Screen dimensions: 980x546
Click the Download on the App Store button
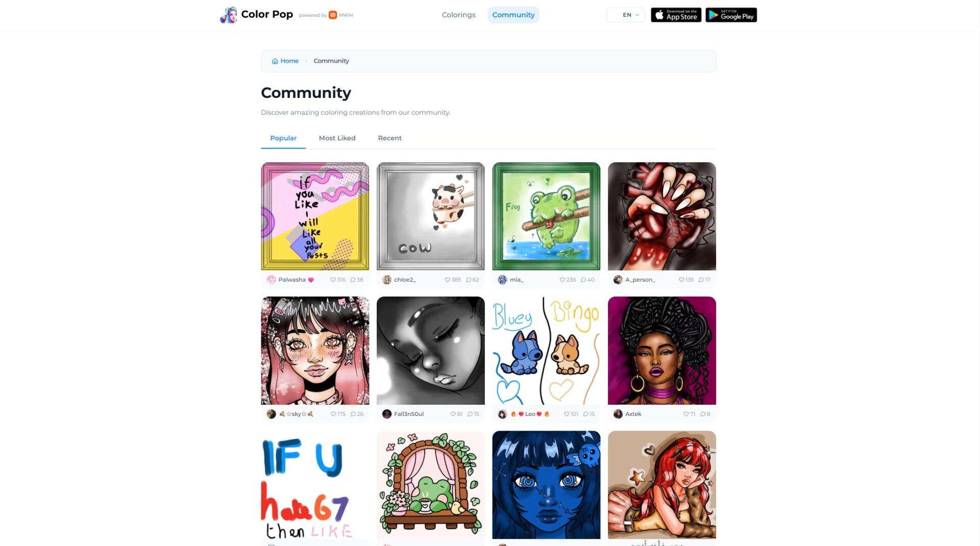click(x=676, y=15)
